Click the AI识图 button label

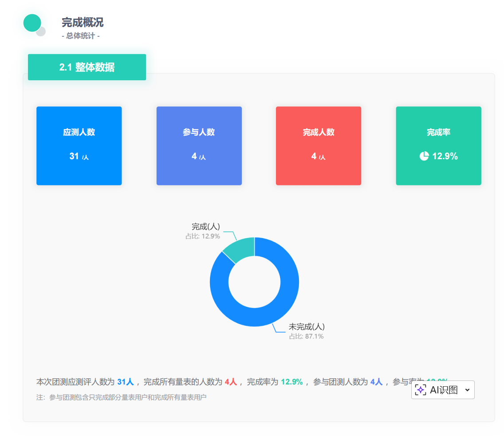pyautogui.click(x=444, y=390)
